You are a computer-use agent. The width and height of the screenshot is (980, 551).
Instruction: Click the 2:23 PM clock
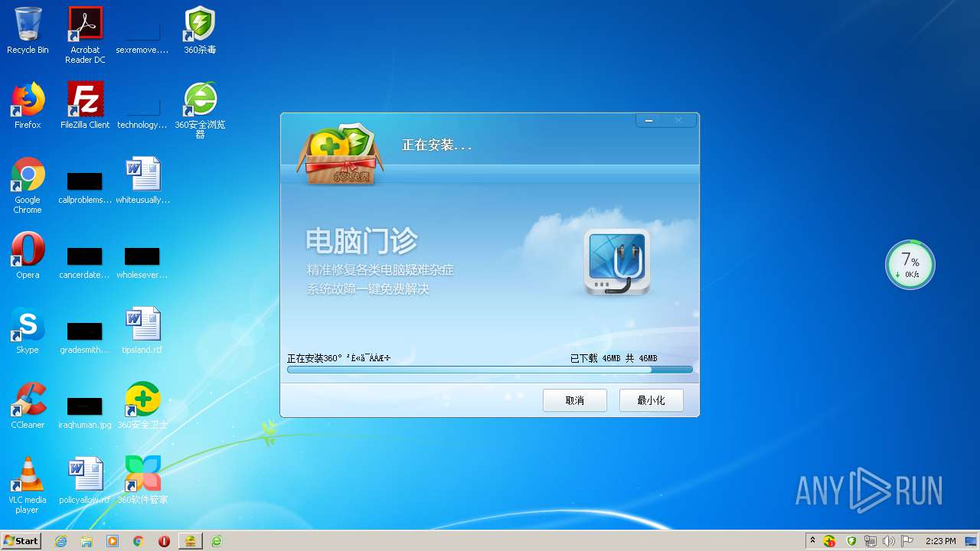(940, 541)
